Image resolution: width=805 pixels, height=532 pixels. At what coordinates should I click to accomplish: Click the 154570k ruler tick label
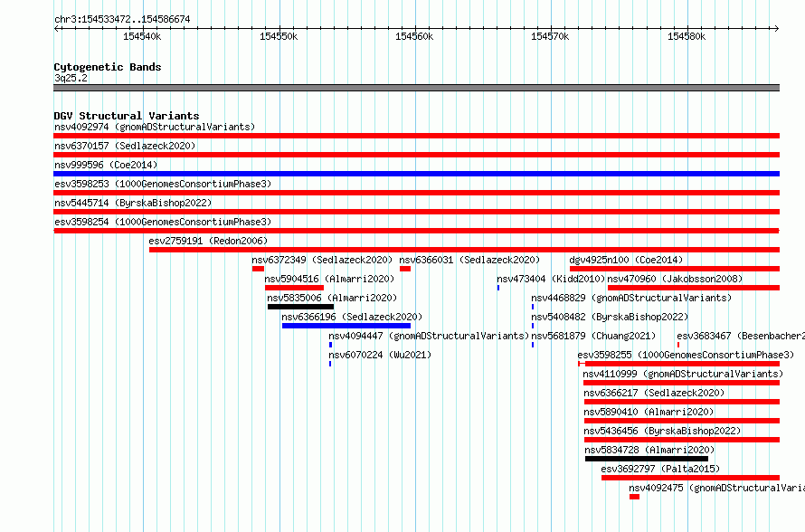click(x=550, y=36)
